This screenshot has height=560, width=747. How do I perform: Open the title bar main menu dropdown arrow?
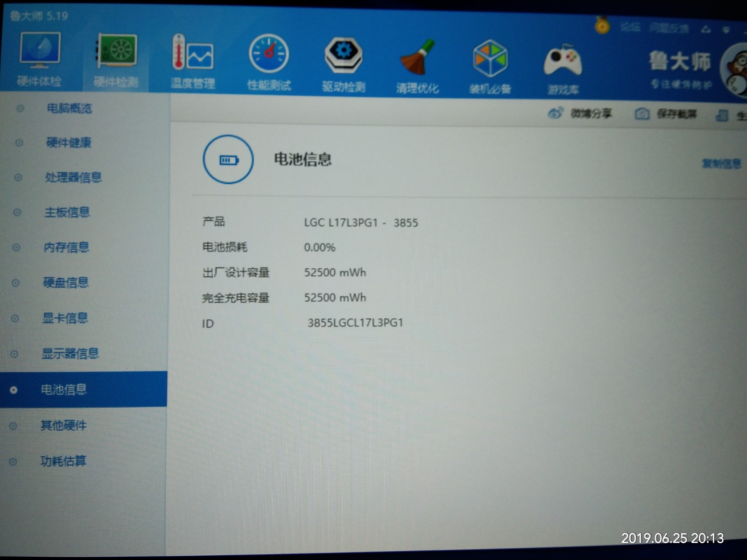pyautogui.click(x=726, y=30)
